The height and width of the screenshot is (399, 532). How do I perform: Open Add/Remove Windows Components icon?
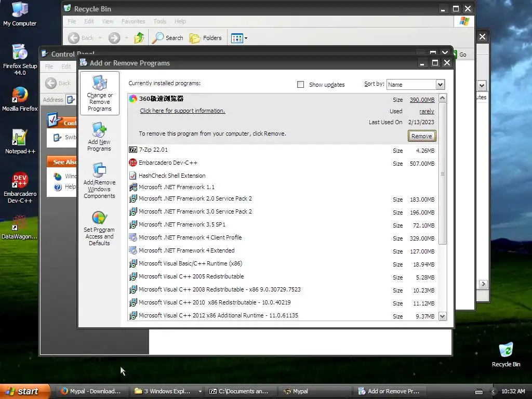[x=99, y=180]
